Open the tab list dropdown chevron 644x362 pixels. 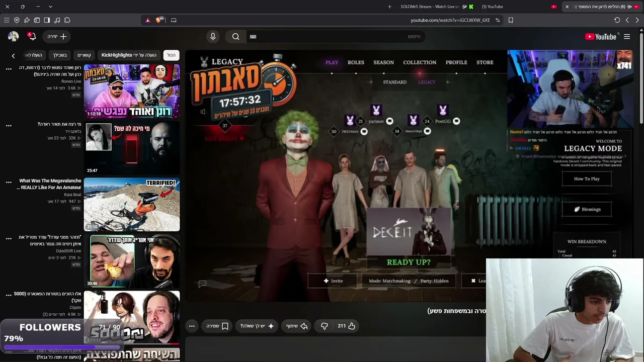point(50,7)
